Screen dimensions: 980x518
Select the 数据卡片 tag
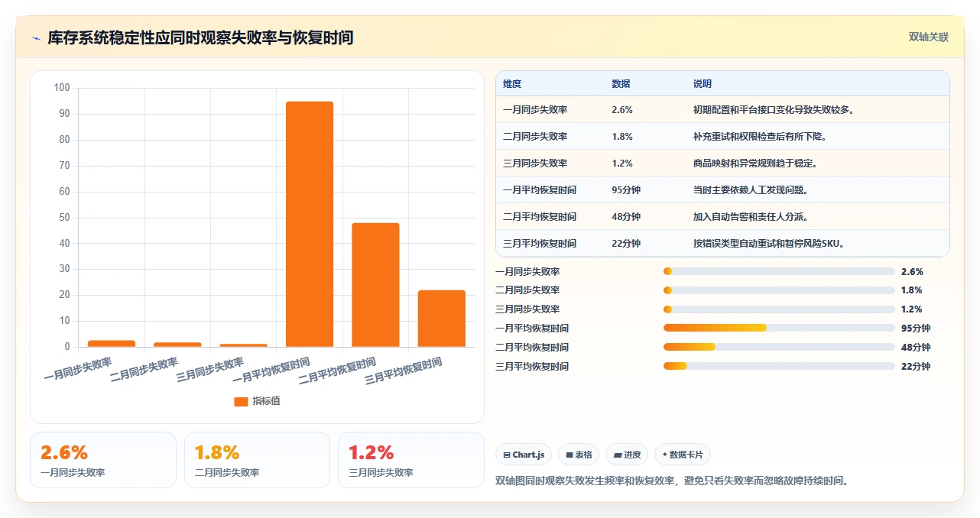[x=683, y=455]
